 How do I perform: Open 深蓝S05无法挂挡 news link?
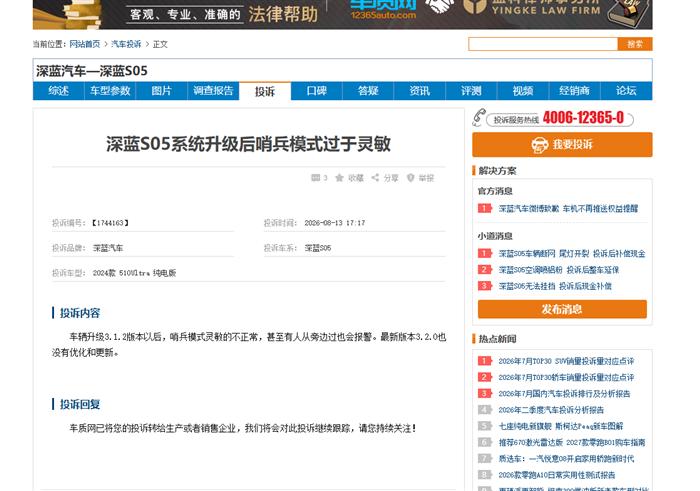(x=555, y=286)
